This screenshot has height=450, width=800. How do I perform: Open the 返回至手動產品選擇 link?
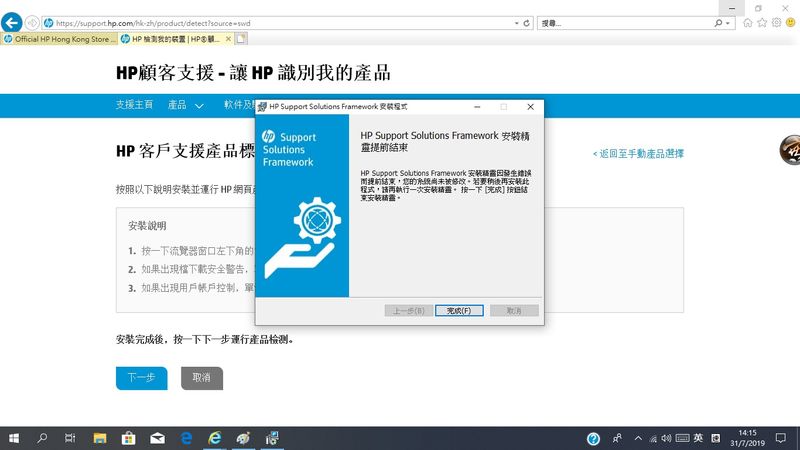(x=640, y=154)
